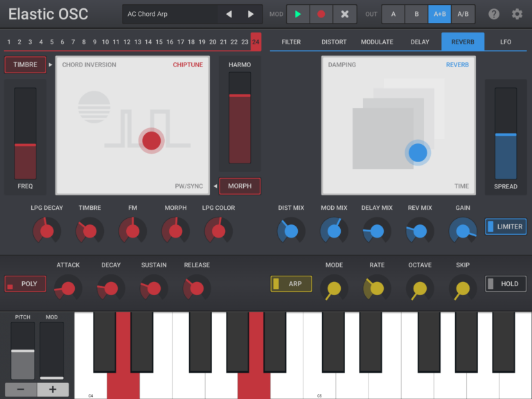Click the MOD wheel strip
Screen dimensions: 532x399
click(x=51, y=351)
